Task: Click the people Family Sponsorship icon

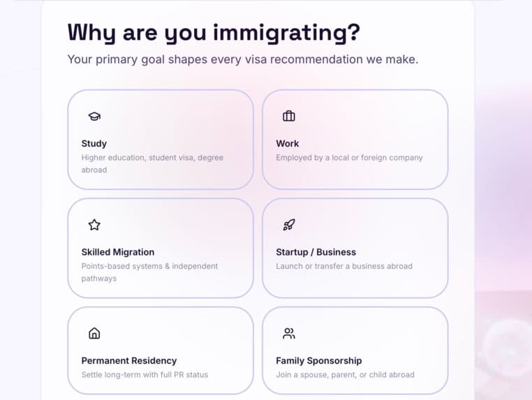Action: (x=289, y=333)
